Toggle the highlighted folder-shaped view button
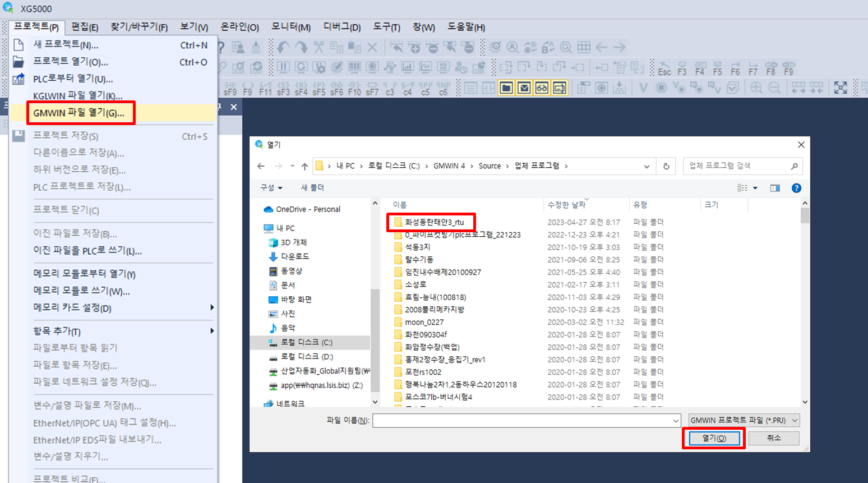Screen dimensions: 868x483 (506, 88)
